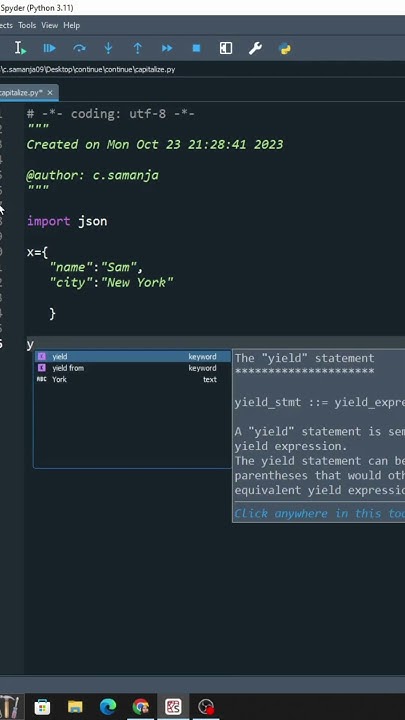Click the '"city":"New York"' code line
Screen dimensions: 405x720
click(112, 282)
